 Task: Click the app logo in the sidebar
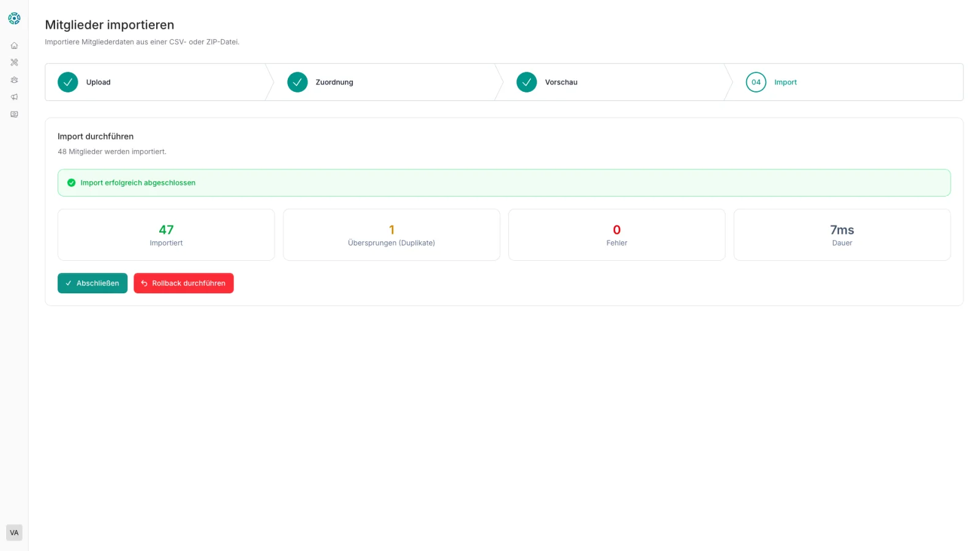tap(14, 18)
